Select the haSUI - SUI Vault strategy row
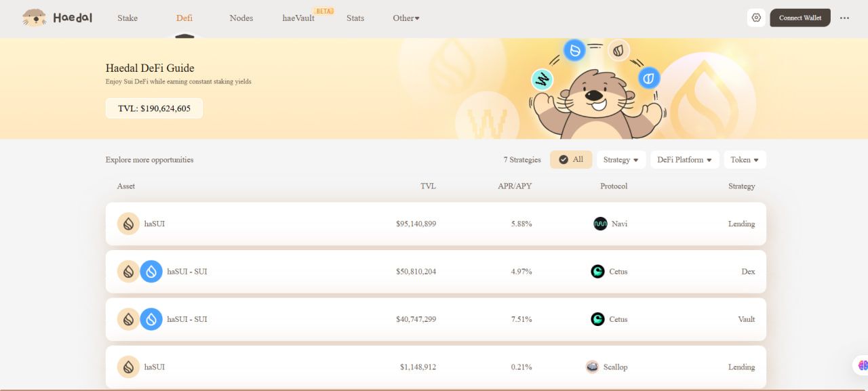 [x=435, y=319]
